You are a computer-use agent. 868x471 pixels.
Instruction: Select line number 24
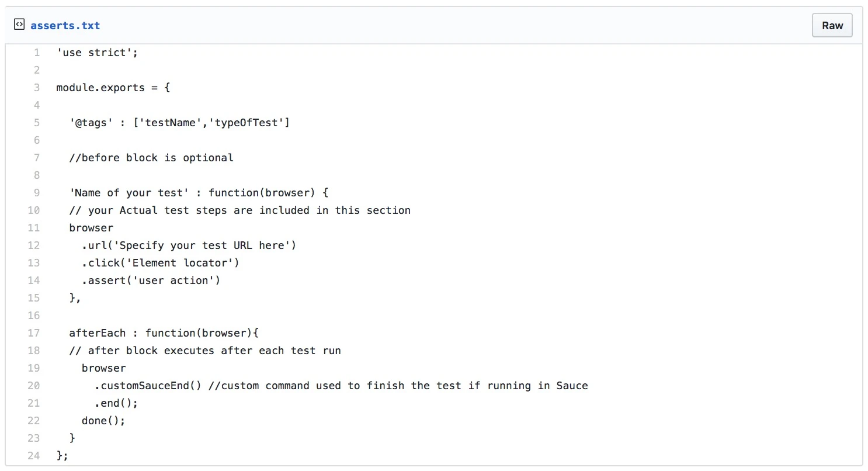click(34, 456)
